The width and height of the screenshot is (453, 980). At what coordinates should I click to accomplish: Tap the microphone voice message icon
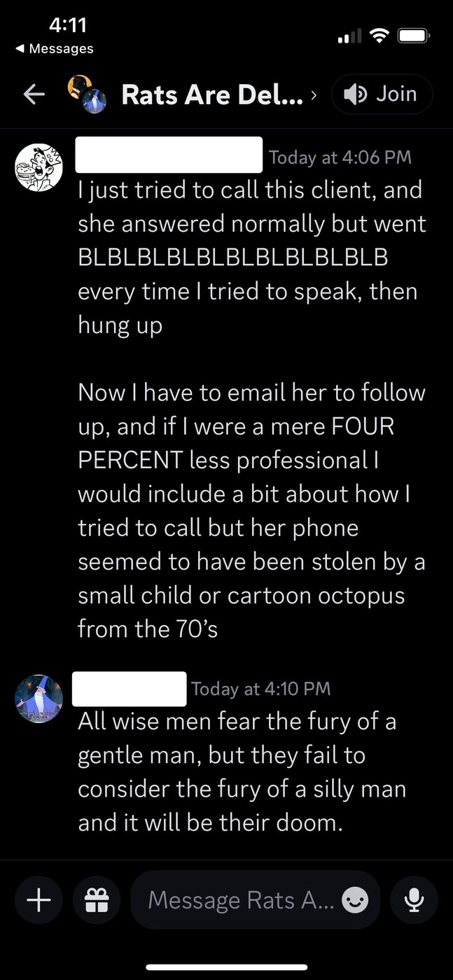coord(414,900)
